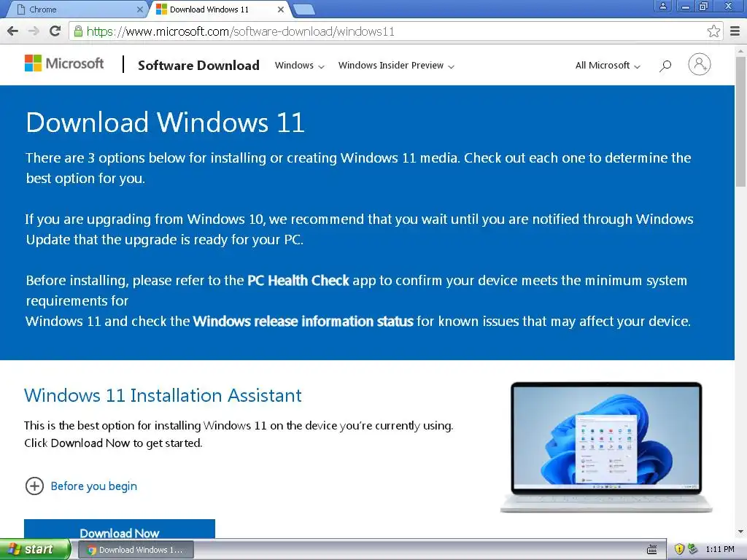Image resolution: width=747 pixels, height=560 pixels.
Task: Click the Download Windows 11 page title
Action: click(165, 122)
